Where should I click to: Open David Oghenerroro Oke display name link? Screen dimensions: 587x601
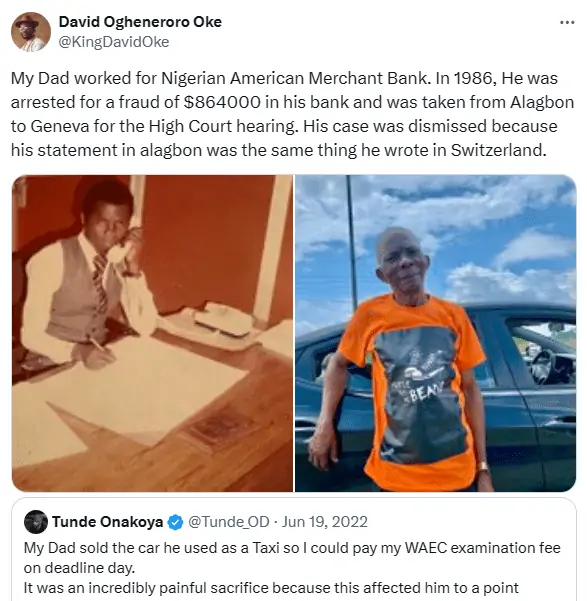click(x=140, y=22)
